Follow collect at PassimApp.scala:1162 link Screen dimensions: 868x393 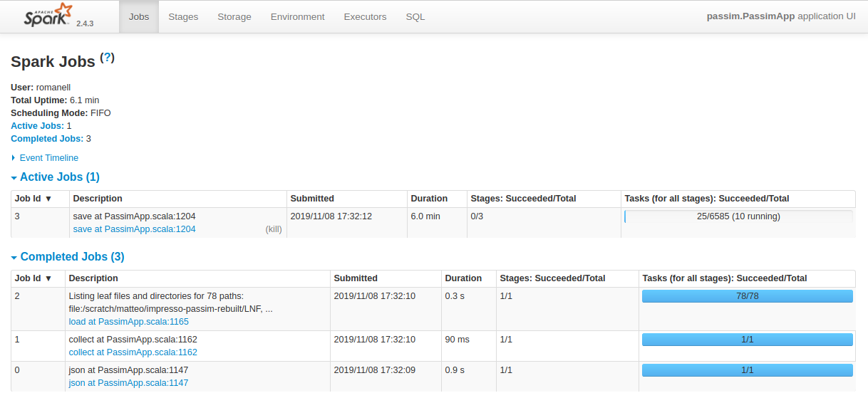(133, 352)
